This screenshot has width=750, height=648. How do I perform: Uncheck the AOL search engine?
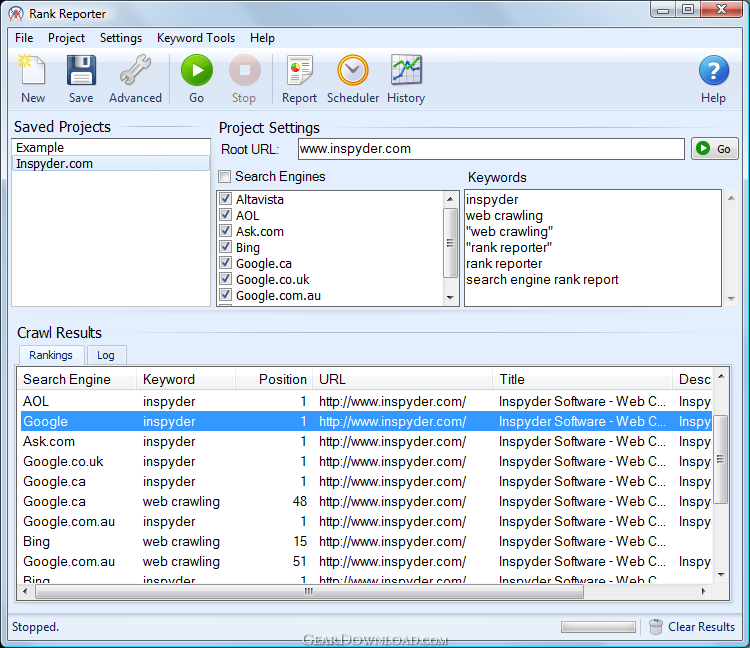click(225, 215)
